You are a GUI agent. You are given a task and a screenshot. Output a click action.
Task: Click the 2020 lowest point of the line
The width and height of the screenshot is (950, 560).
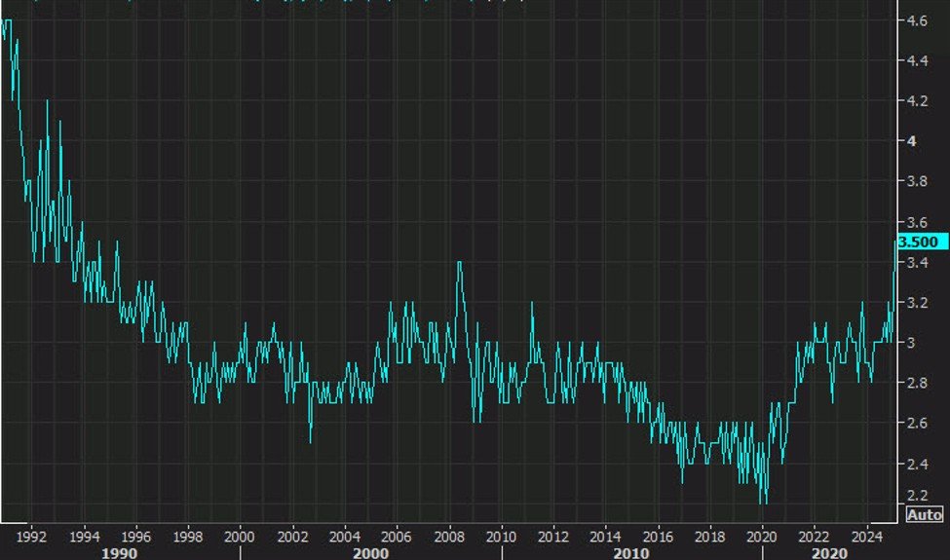[764, 503]
